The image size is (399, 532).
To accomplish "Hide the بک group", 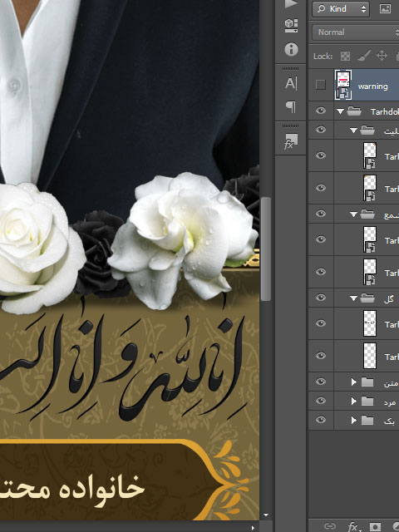I will tap(321, 420).
